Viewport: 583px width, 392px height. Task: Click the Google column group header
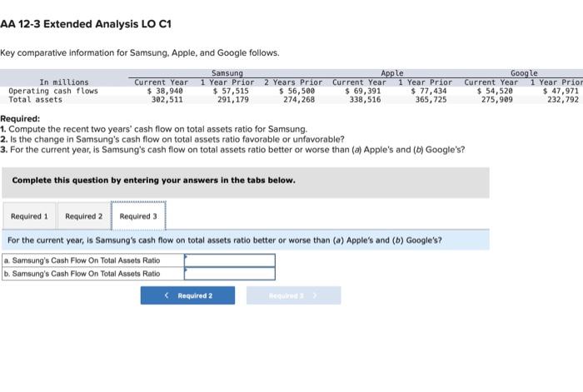coord(524,73)
